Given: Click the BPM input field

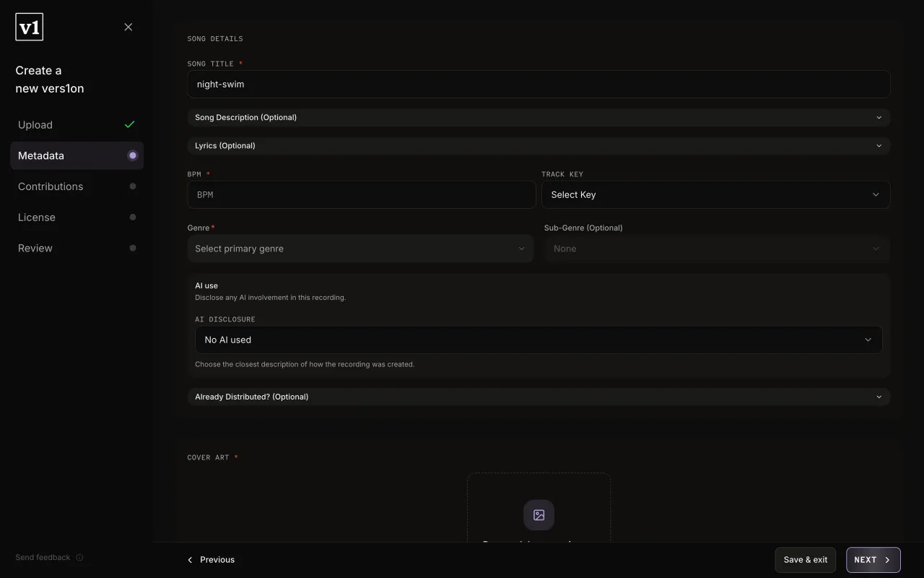Looking at the screenshot, I should [x=361, y=194].
